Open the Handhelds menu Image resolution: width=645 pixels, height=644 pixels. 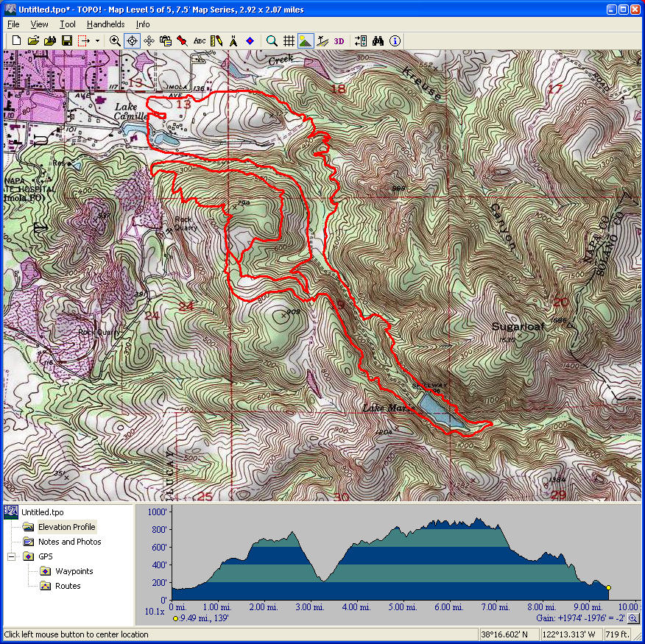[105, 24]
